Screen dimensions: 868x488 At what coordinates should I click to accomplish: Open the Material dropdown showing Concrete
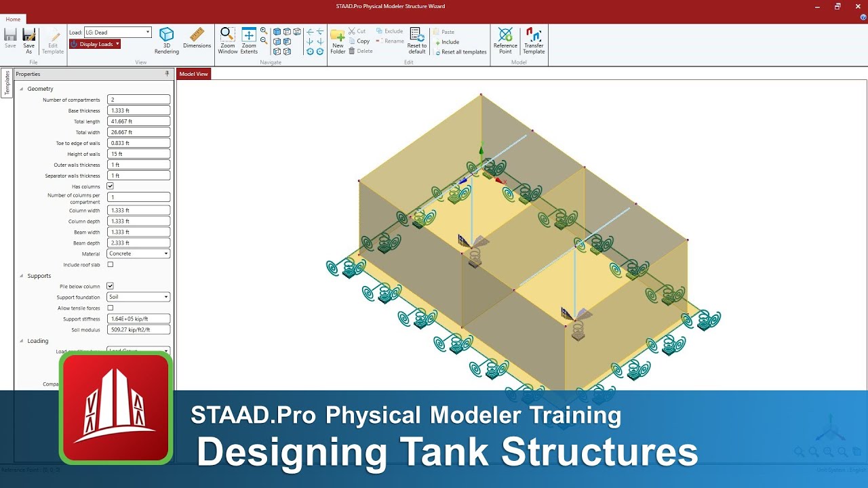click(138, 253)
